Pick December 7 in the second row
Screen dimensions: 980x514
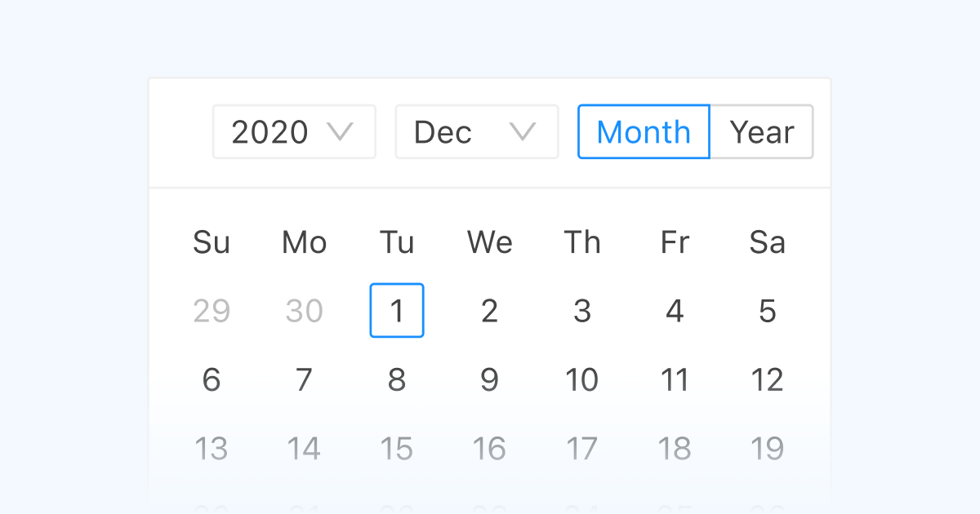[304, 379]
